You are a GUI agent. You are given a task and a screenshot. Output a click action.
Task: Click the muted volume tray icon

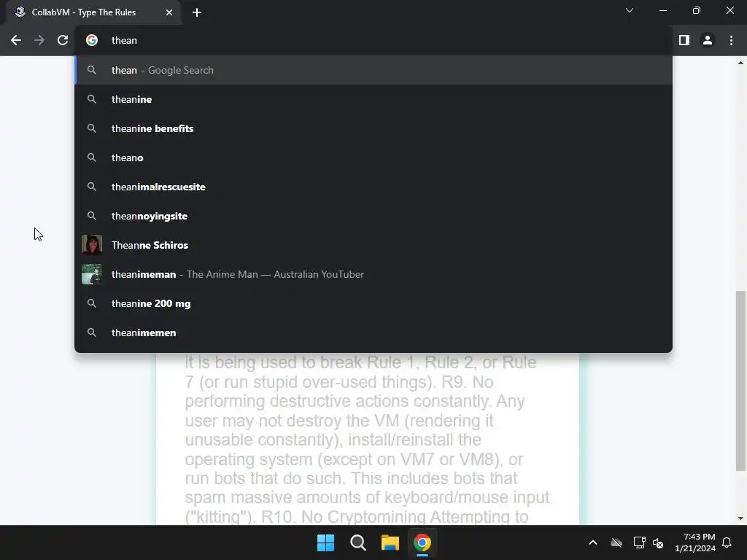[658, 542]
